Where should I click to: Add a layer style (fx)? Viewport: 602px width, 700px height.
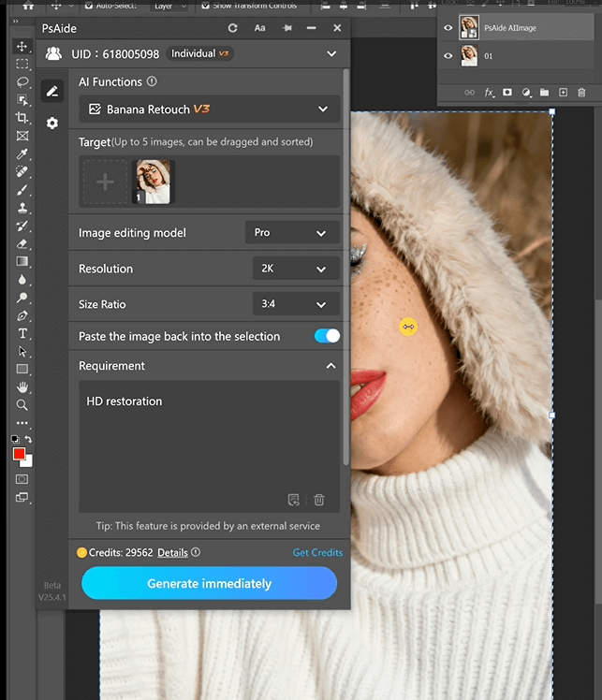pyautogui.click(x=490, y=93)
